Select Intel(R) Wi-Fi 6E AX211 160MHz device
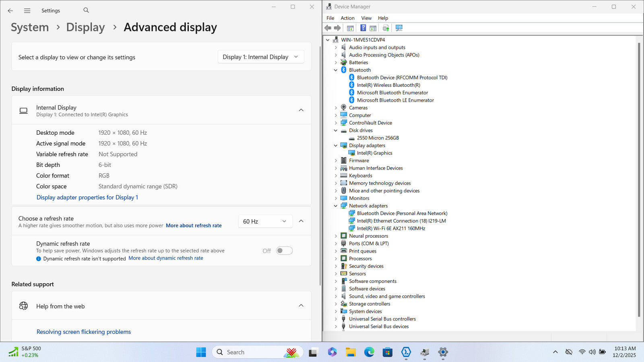This screenshot has height=362, width=644. pyautogui.click(x=391, y=228)
